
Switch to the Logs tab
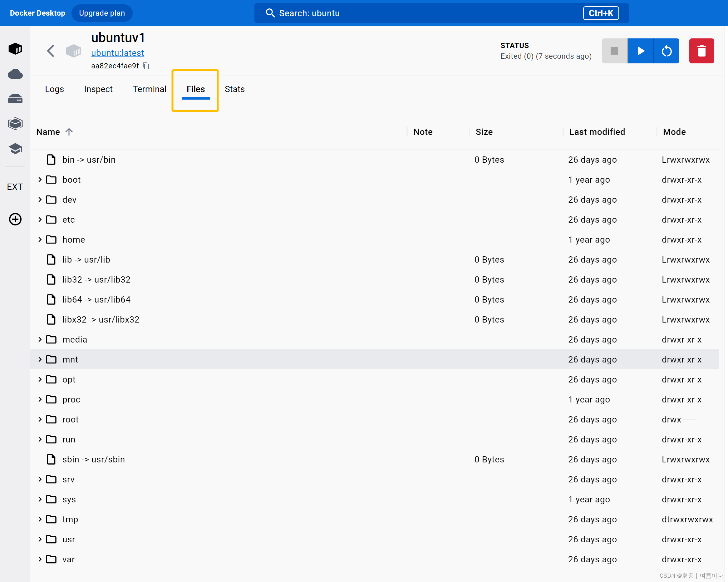(x=54, y=89)
